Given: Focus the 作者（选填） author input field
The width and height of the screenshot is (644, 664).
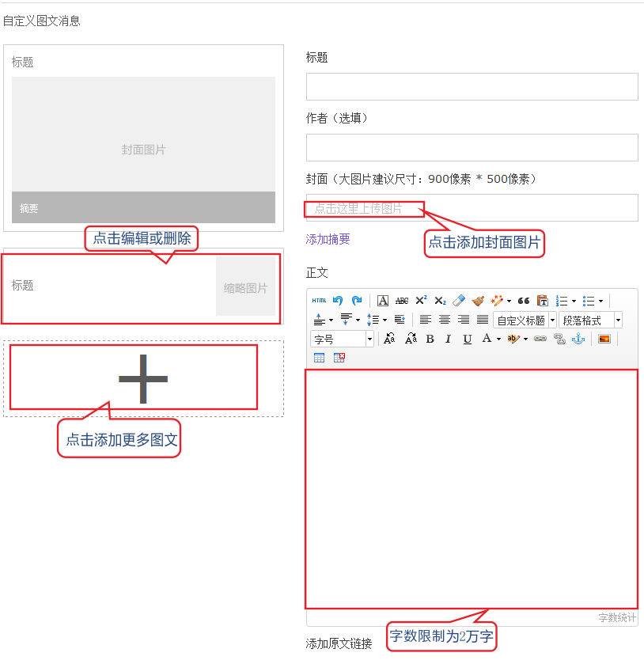Looking at the screenshot, I should 472,148.
